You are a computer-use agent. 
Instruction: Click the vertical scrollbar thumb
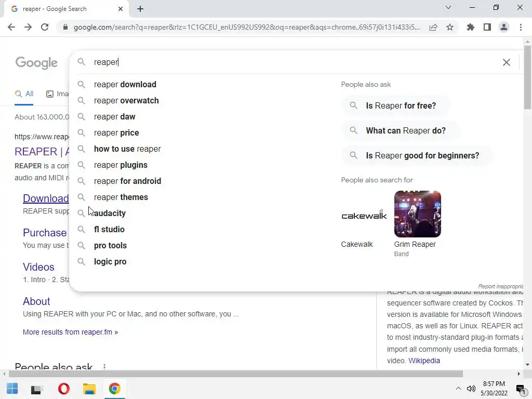click(527, 77)
